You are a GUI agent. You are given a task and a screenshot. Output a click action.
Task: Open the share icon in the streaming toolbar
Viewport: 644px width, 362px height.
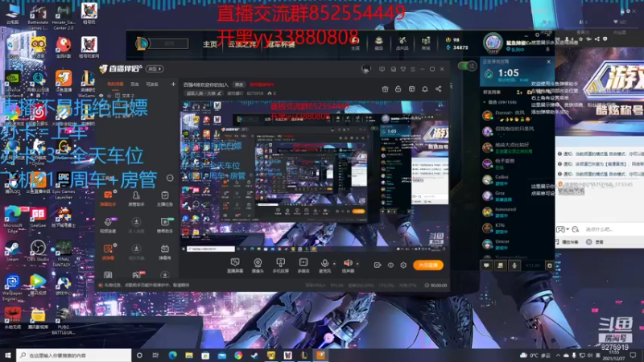[438, 89]
